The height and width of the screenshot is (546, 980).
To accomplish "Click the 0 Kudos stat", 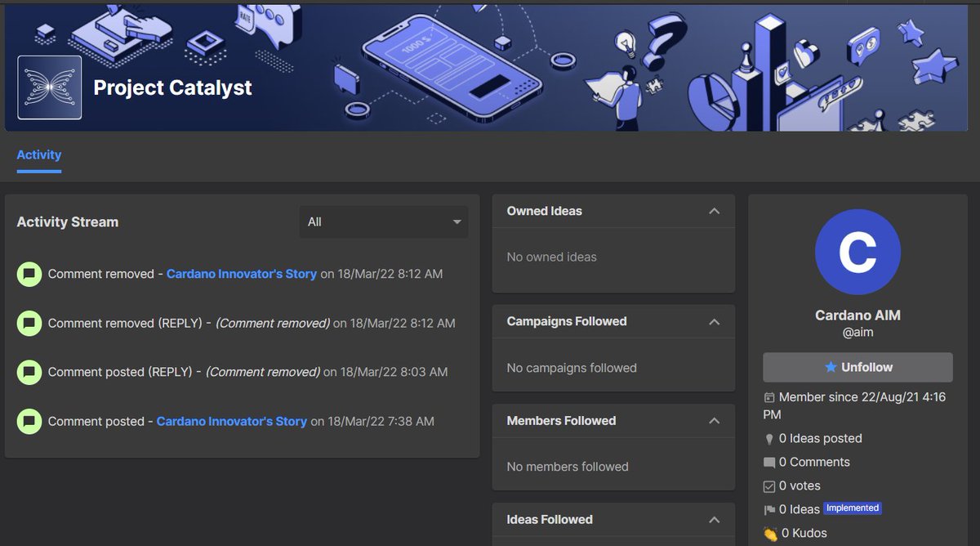I will (804, 534).
